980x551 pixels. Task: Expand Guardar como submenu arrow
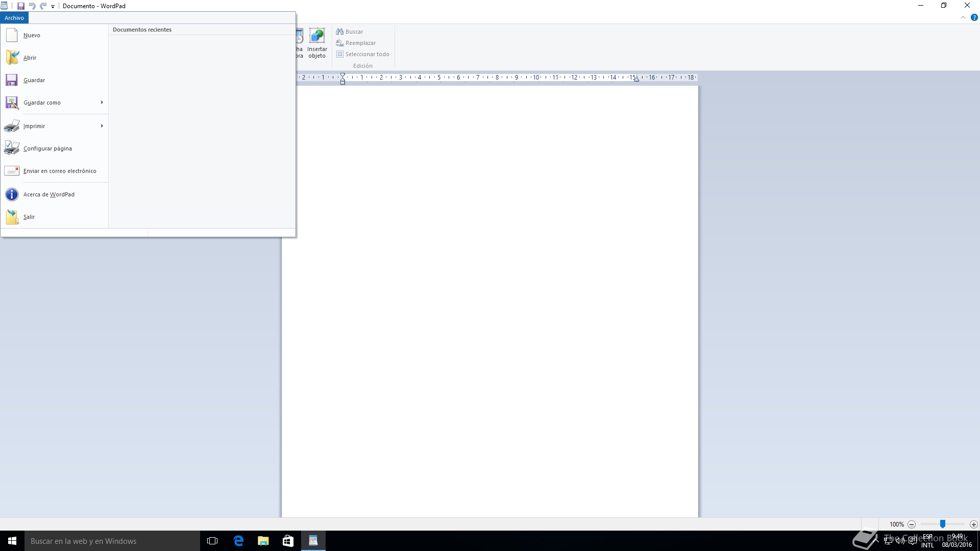pos(102,103)
